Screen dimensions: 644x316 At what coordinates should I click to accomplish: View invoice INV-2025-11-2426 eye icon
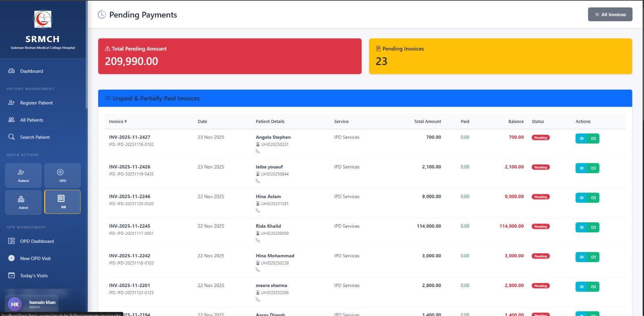pyautogui.click(x=582, y=168)
